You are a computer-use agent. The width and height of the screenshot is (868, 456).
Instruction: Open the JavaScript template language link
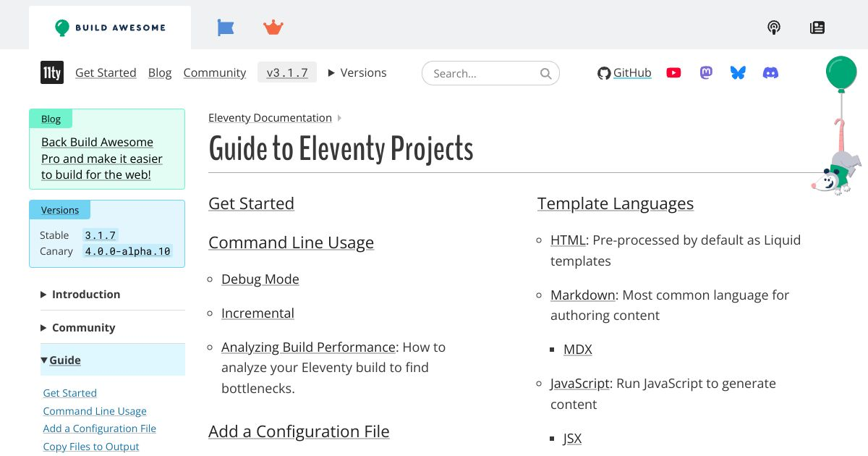(x=581, y=383)
